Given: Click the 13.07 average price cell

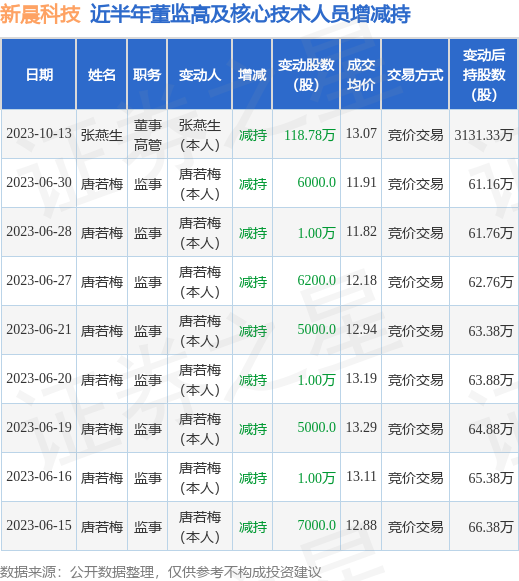Looking at the screenshot, I should [x=361, y=133].
